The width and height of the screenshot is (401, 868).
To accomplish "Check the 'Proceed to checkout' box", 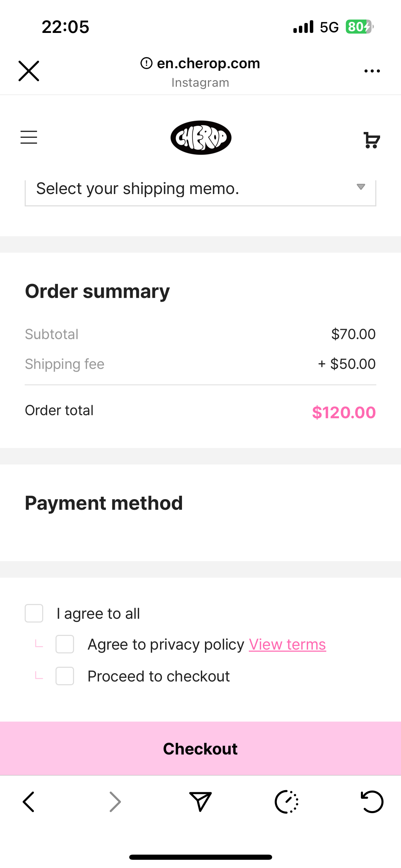I will click(65, 676).
